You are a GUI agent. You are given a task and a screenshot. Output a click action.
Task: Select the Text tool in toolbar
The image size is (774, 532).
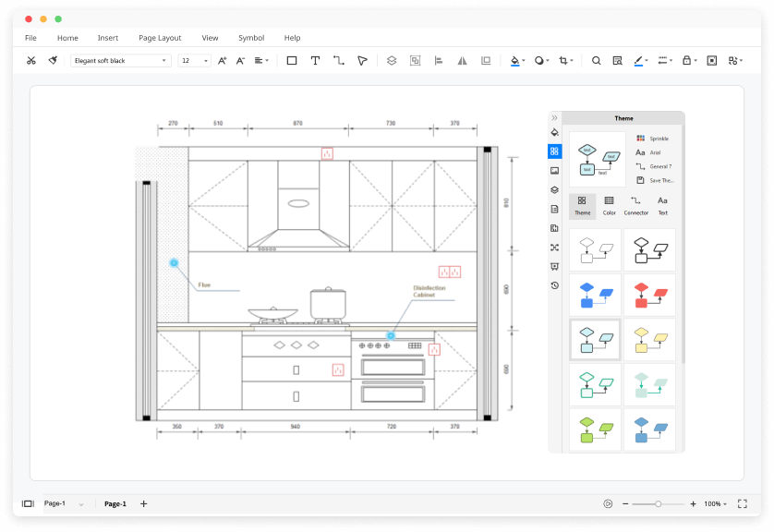315,61
